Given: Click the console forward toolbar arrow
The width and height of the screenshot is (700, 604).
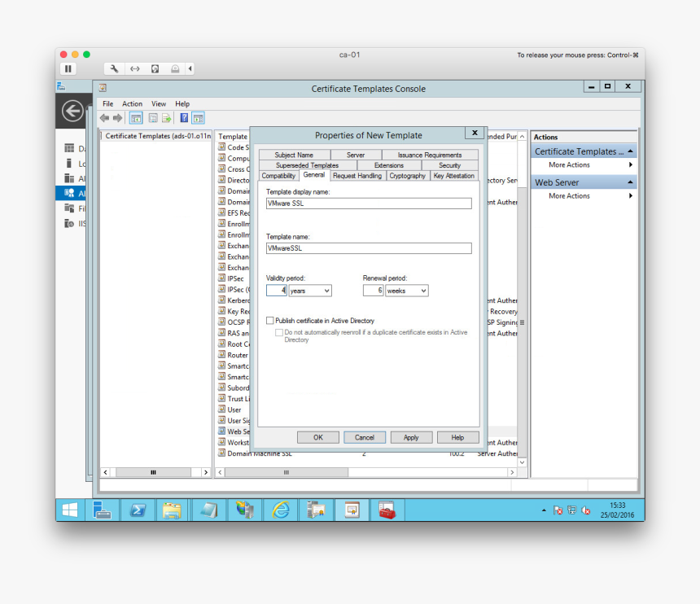Looking at the screenshot, I should click(x=117, y=118).
